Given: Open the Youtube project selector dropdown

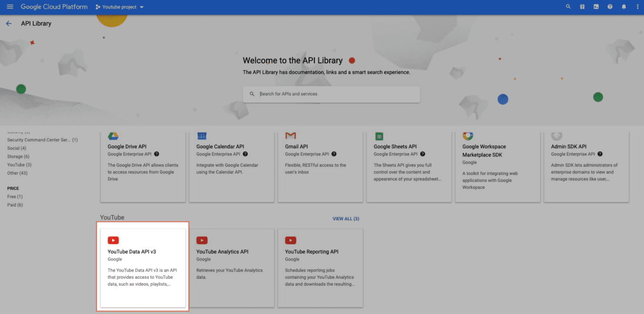Looking at the screenshot, I should (120, 7).
